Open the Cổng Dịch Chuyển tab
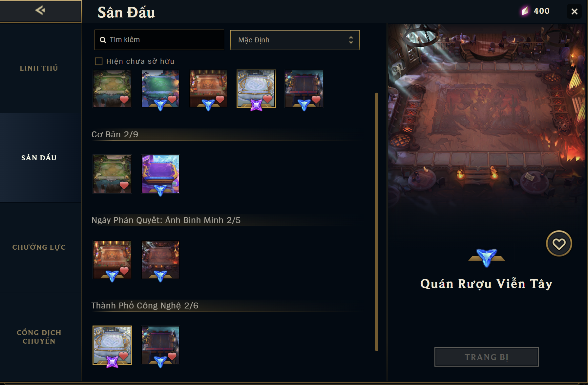This screenshot has width=588, height=385. click(39, 337)
